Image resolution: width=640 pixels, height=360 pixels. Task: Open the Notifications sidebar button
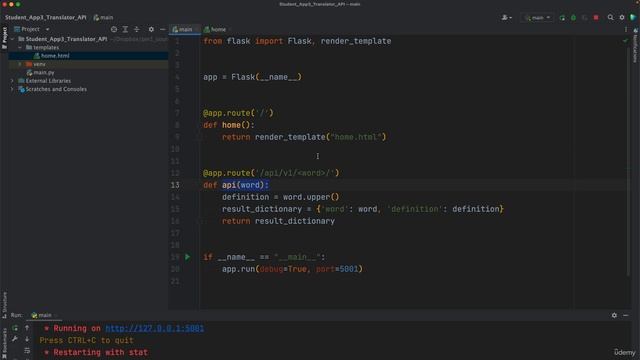coord(636,46)
